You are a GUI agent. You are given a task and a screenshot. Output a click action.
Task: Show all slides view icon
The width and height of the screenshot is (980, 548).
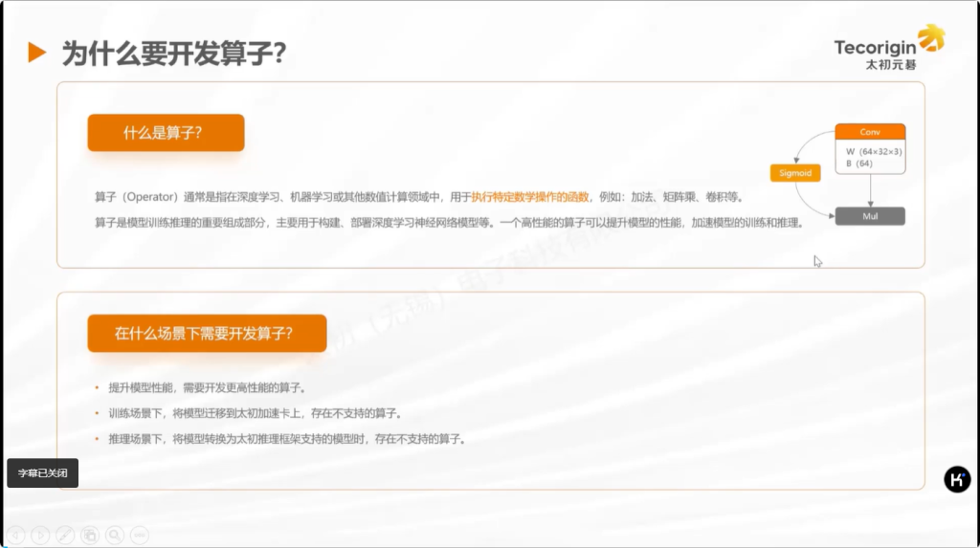89,535
